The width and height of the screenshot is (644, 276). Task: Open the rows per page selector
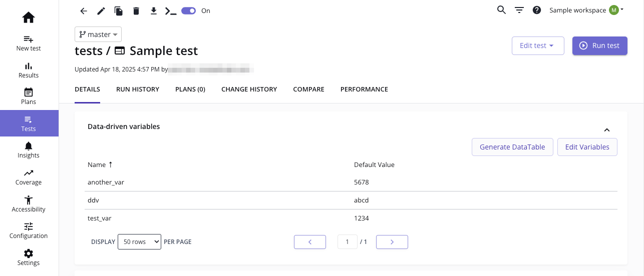pyautogui.click(x=139, y=241)
